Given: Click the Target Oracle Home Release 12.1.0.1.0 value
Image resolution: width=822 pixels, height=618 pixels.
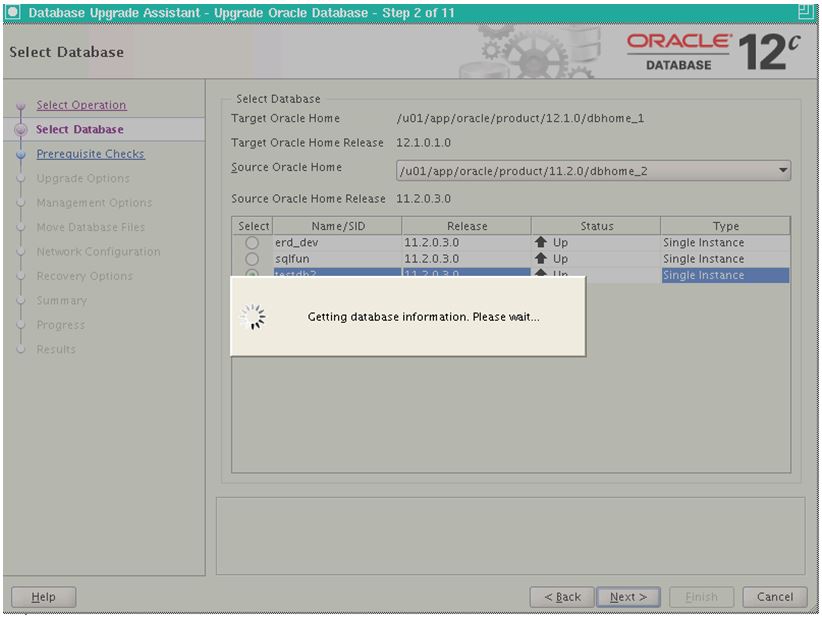Looking at the screenshot, I should coord(424,143).
